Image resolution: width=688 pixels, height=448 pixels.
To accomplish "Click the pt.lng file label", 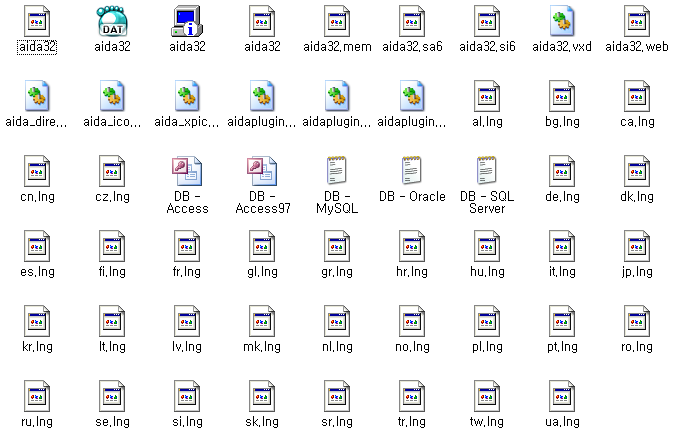I will (562, 347).
